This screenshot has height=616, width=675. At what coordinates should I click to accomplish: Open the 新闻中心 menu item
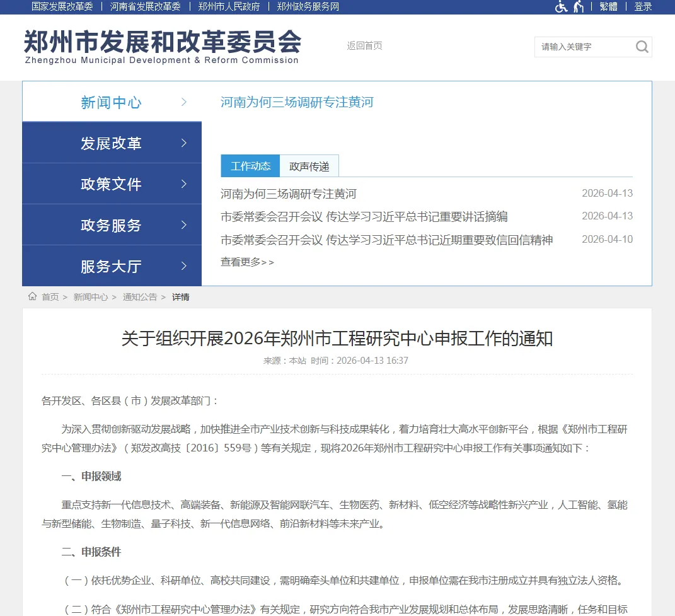[x=112, y=102]
